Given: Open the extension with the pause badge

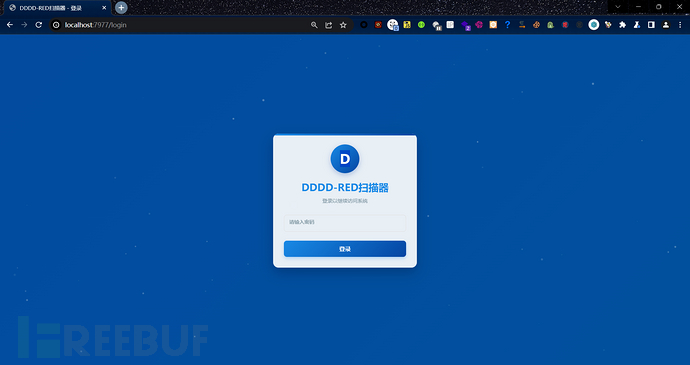Looking at the screenshot, I should pos(436,26).
